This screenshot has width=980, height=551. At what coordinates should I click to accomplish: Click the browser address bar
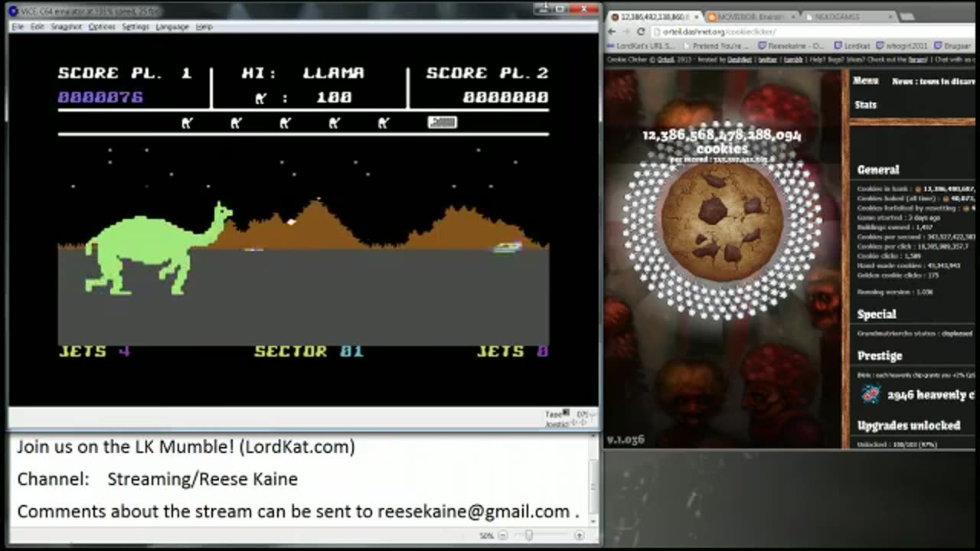[812, 31]
